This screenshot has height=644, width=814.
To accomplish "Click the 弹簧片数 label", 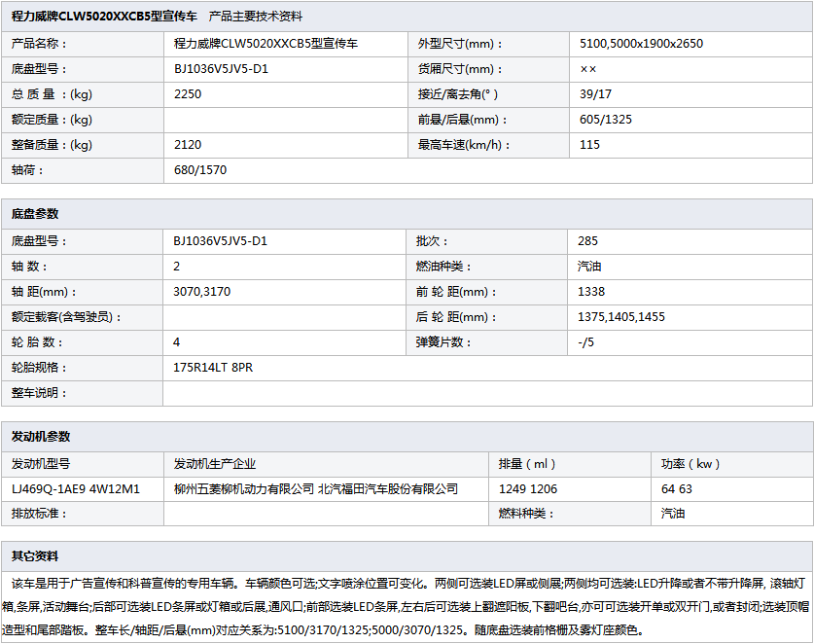I will (443, 342).
